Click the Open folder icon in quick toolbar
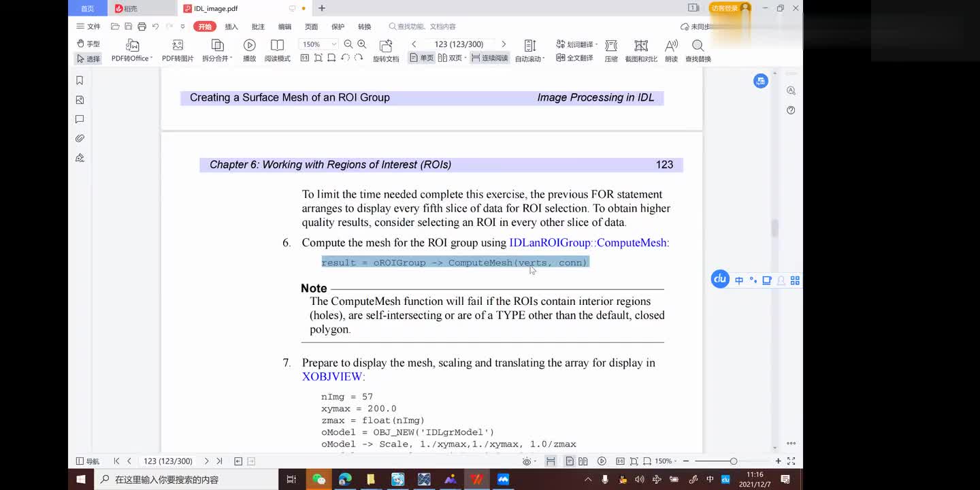 (x=115, y=27)
